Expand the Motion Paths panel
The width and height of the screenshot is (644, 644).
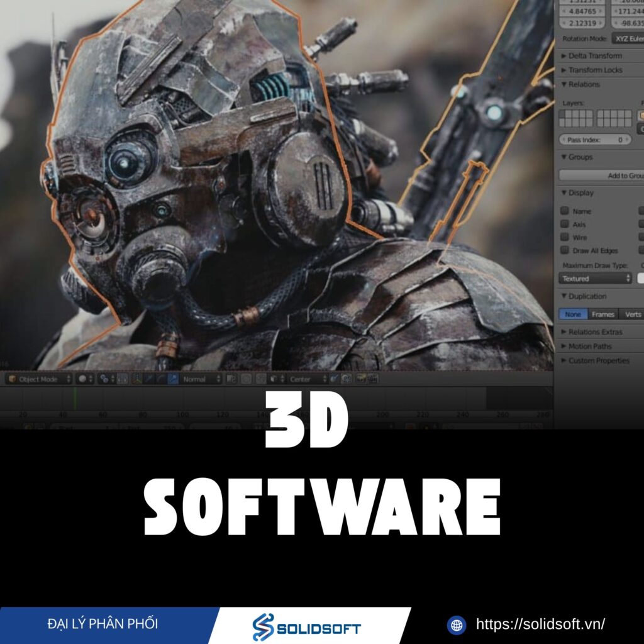pyautogui.click(x=586, y=347)
